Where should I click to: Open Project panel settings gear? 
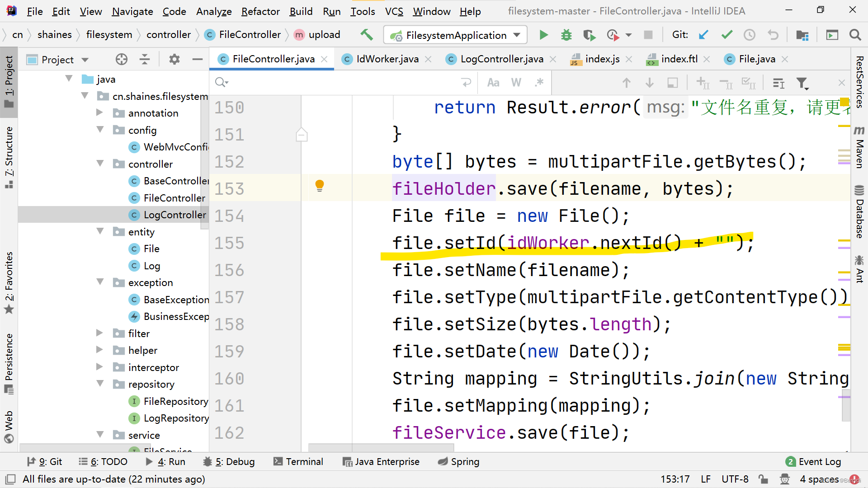click(x=174, y=59)
